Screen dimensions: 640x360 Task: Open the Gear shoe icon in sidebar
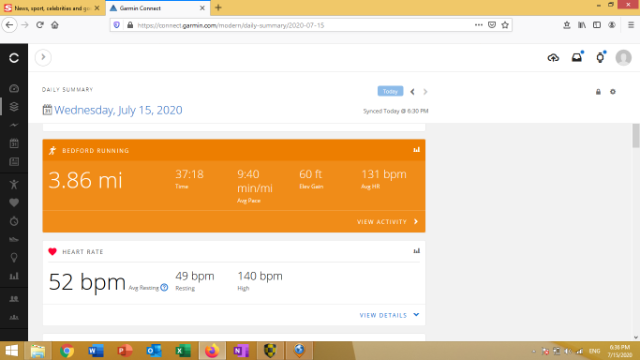coord(14,240)
